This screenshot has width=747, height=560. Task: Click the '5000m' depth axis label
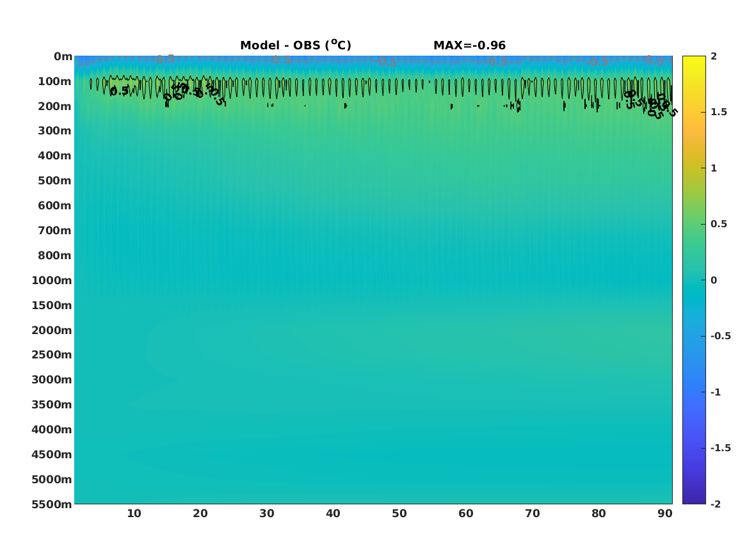click(x=52, y=479)
